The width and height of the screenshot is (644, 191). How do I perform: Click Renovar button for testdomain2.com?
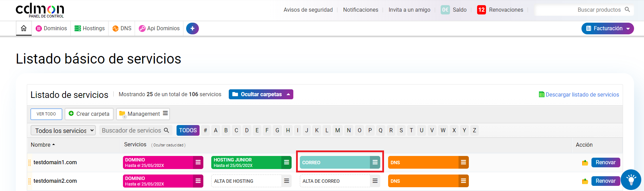pos(605,181)
